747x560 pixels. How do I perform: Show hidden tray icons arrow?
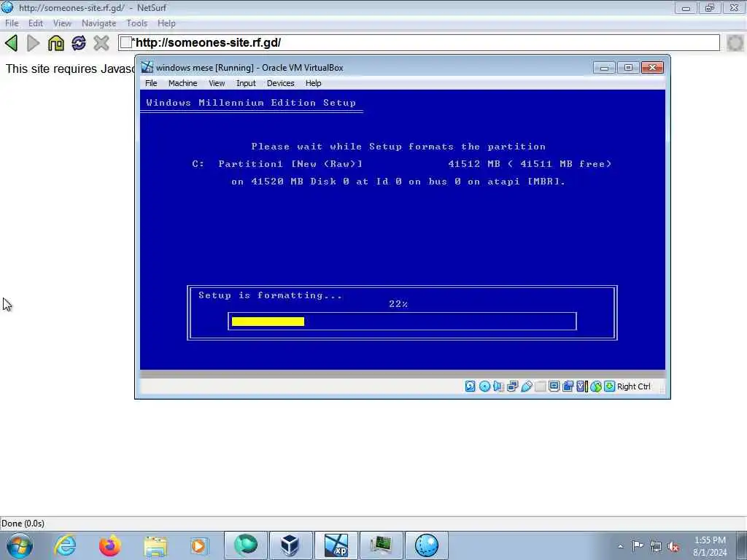tap(620, 546)
